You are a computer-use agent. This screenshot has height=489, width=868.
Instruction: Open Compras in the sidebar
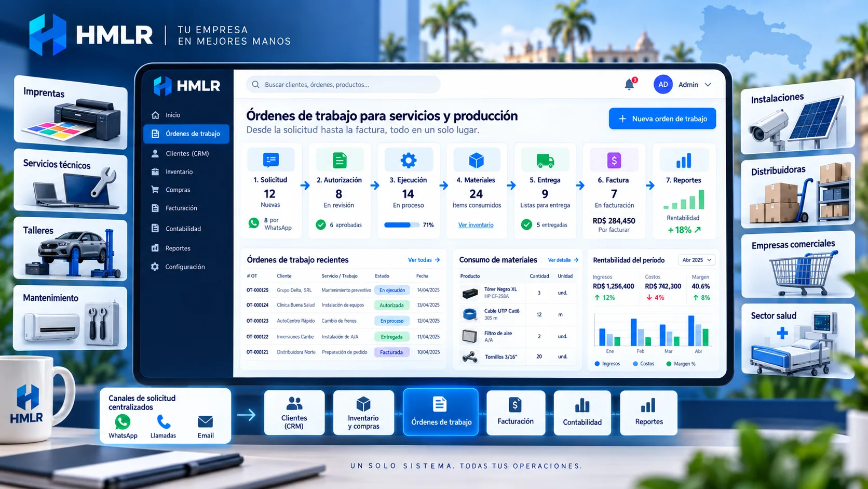(178, 190)
